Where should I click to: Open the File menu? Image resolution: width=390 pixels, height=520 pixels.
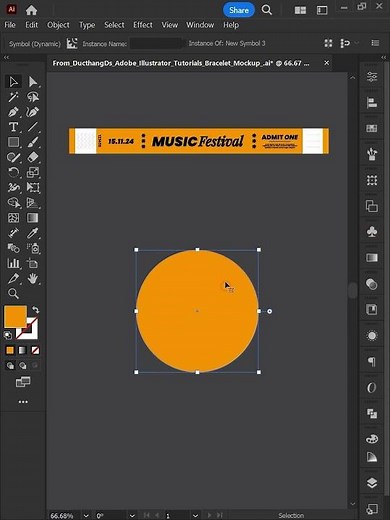(x=10, y=25)
